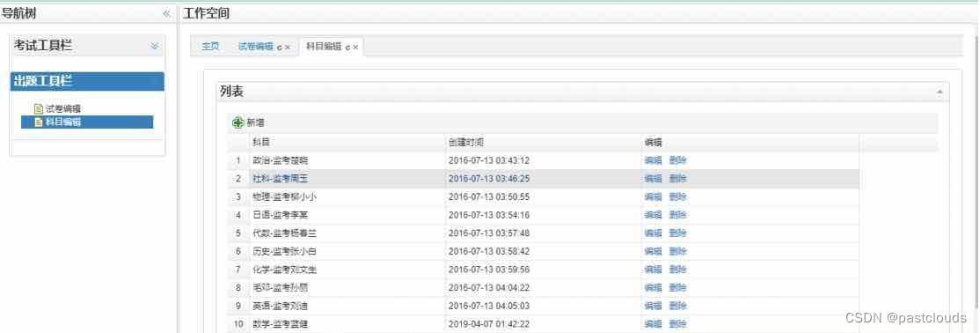Edit the 政治 subject row

click(653, 160)
